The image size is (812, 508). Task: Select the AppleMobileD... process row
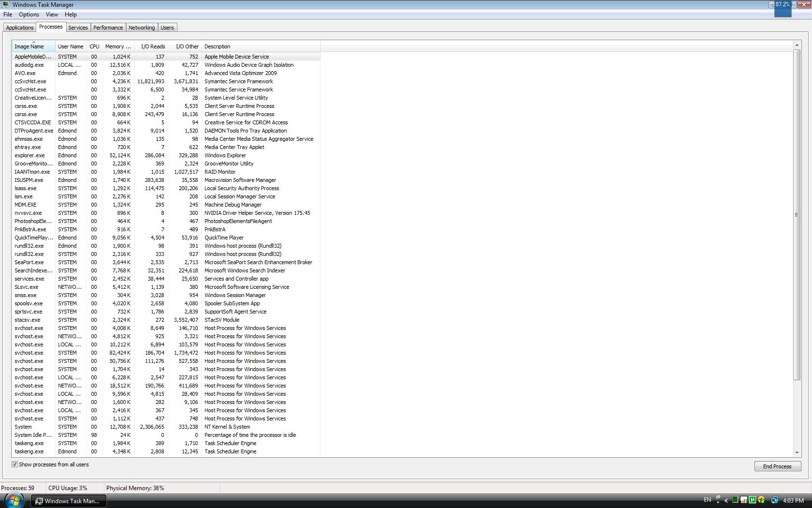pos(166,57)
